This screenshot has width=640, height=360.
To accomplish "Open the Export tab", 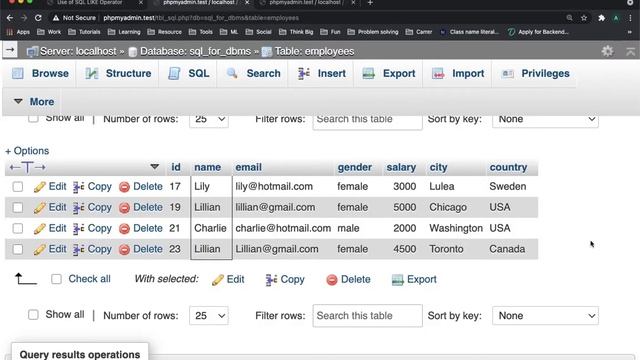I will click(389, 73).
